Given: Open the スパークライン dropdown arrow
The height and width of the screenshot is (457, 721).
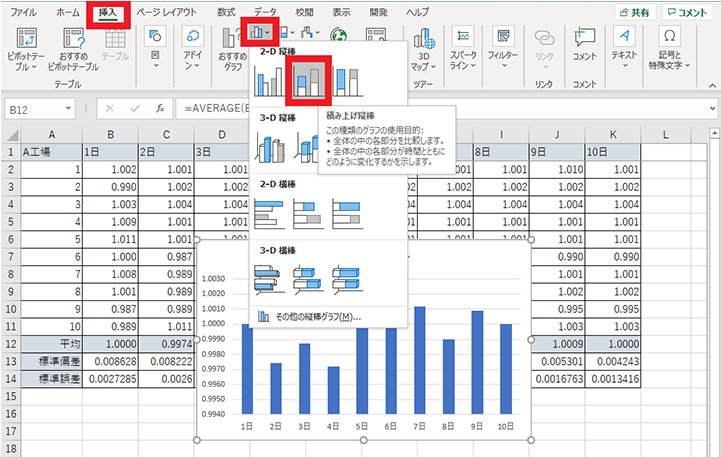Looking at the screenshot, I should (473, 66).
